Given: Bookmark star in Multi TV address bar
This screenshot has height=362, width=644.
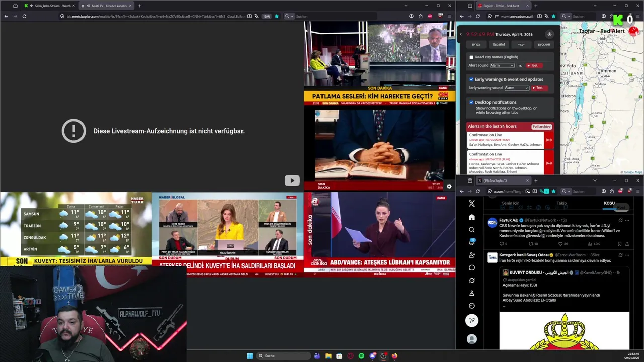Looking at the screenshot, I should coord(276,16).
